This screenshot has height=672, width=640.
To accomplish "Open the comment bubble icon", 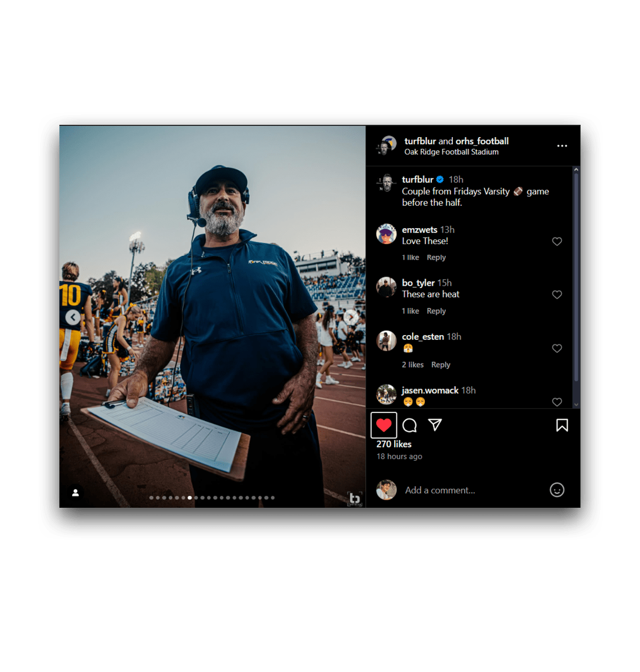I will (x=410, y=426).
